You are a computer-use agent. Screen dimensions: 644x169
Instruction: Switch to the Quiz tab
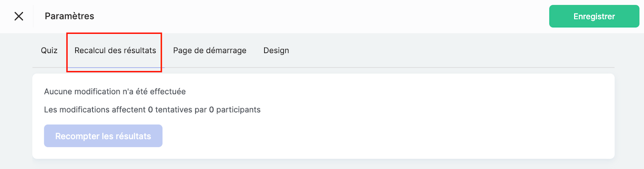49,50
